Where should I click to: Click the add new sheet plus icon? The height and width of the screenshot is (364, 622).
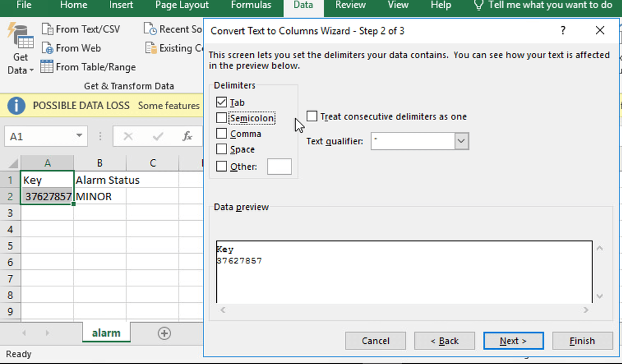tap(164, 333)
